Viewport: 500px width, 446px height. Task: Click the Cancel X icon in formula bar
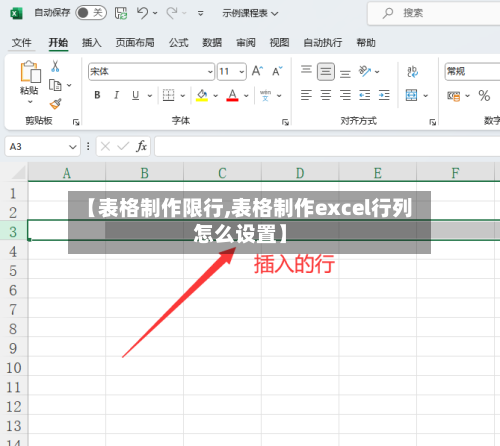105,146
